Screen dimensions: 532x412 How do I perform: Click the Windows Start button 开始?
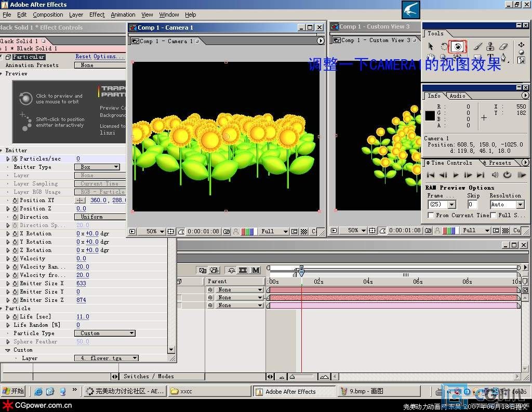pos(13,391)
